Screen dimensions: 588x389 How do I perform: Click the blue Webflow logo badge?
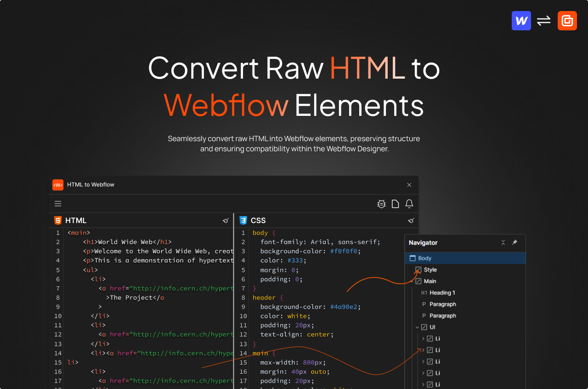tap(521, 21)
